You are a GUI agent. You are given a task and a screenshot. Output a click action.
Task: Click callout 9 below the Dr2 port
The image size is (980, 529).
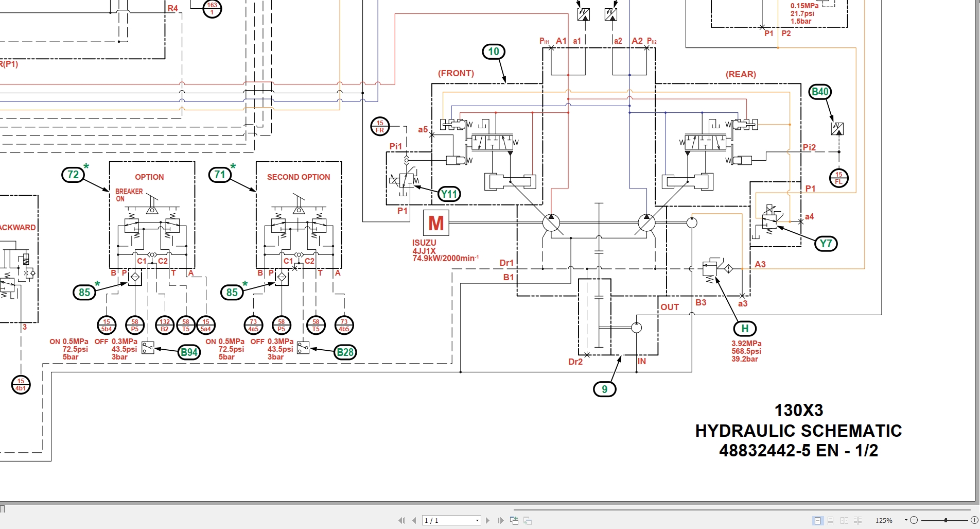[605, 389]
